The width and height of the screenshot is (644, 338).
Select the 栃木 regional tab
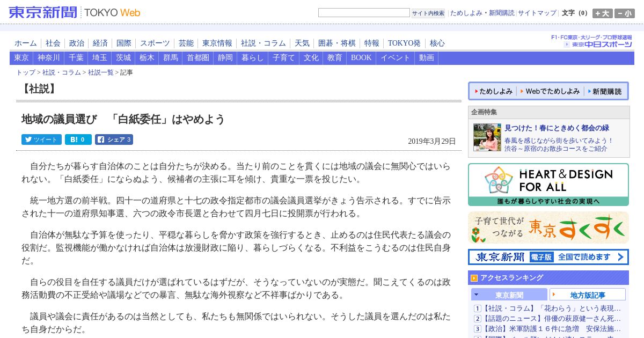[147, 58]
